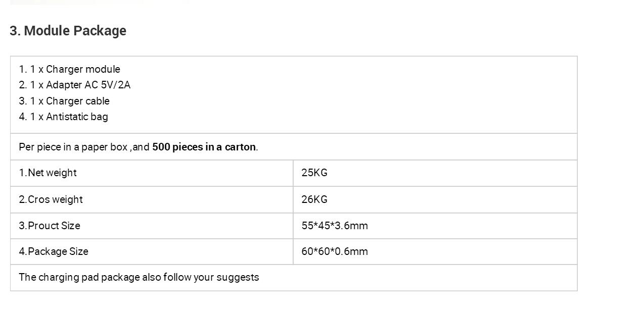Click the bold '500 pieces in a carton' text
The height and width of the screenshot is (314, 644).
point(204,147)
